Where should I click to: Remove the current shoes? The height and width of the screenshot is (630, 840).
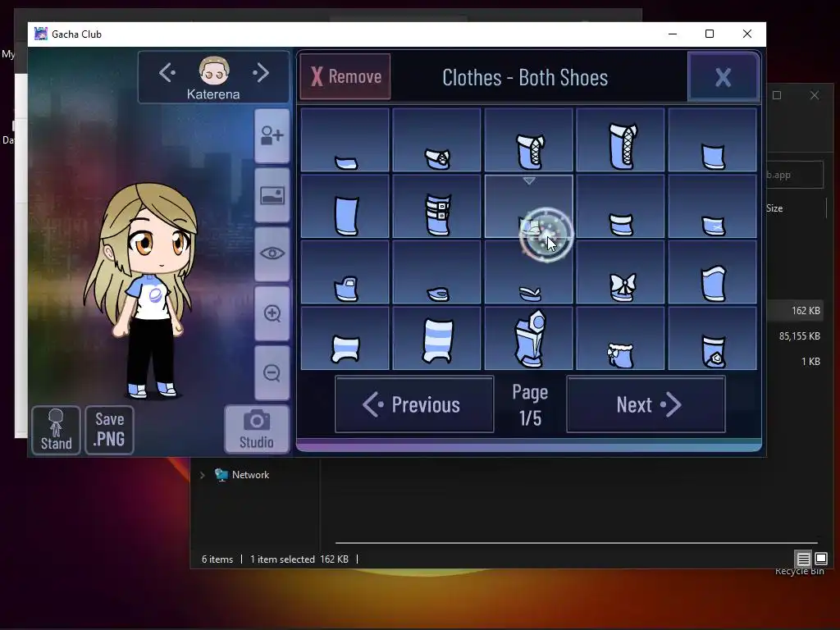point(345,76)
